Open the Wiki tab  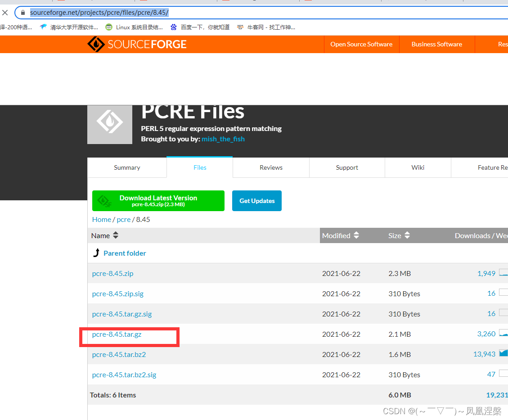click(x=418, y=167)
